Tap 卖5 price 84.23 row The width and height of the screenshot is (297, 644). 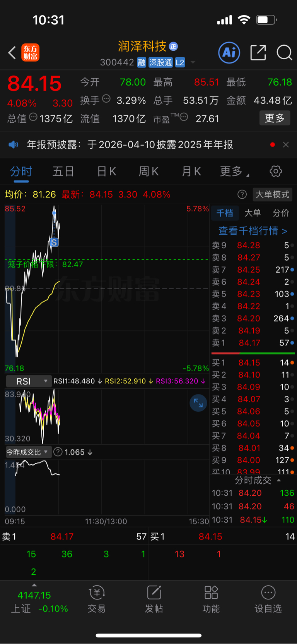click(x=253, y=294)
